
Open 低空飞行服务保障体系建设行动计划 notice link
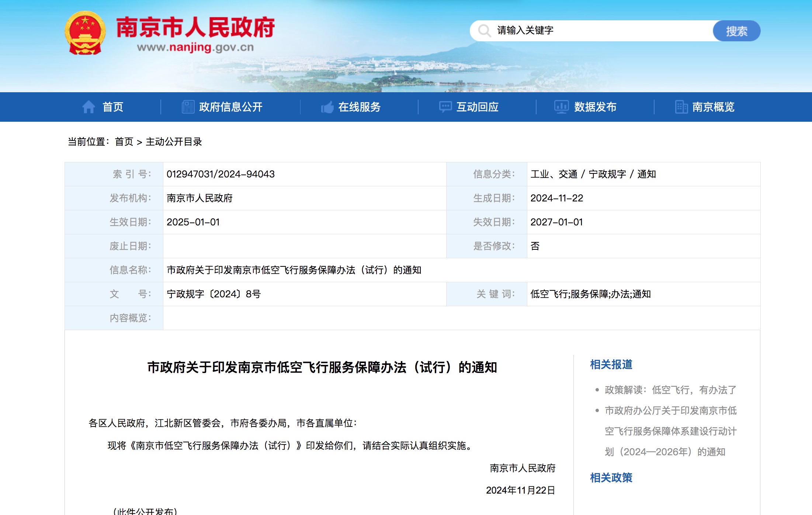[670, 431]
